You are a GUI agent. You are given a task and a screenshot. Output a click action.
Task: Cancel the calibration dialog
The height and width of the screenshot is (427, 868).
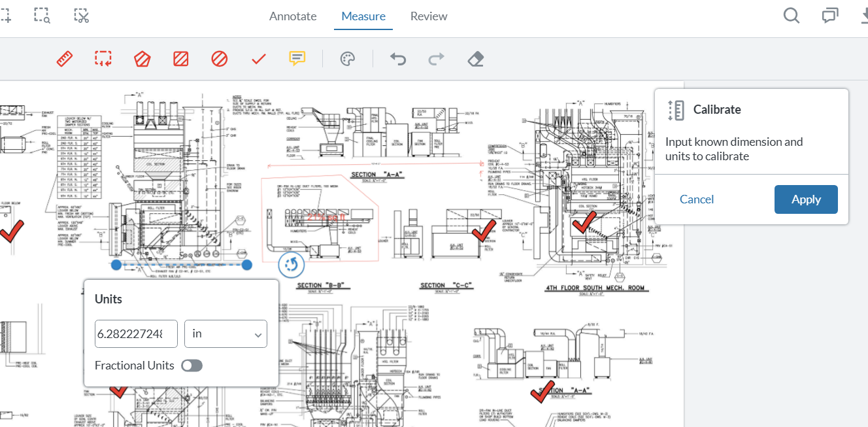click(x=697, y=199)
